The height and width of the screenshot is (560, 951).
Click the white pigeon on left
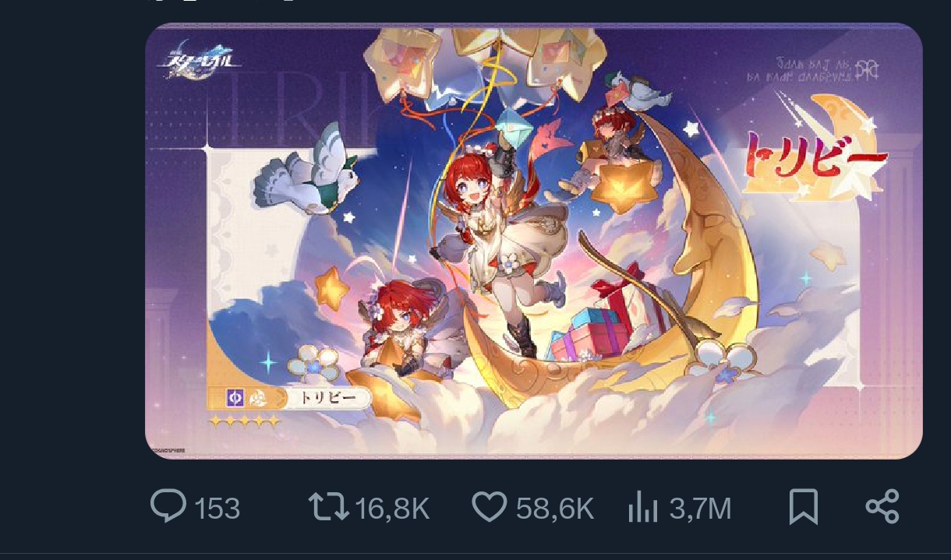click(308, 174)
